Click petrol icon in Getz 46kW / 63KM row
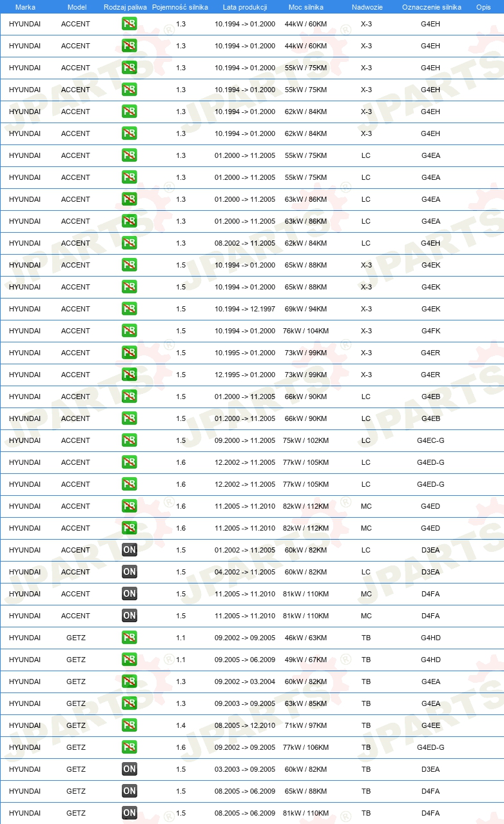The width and height of the screenshot is (504, 824). click(130, 638)
